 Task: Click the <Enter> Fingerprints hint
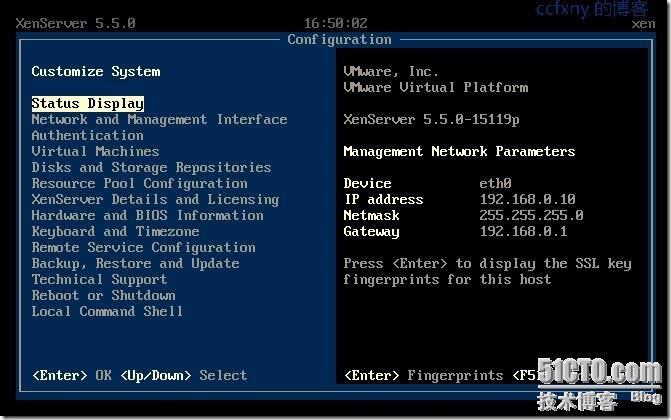click(424, 375)
